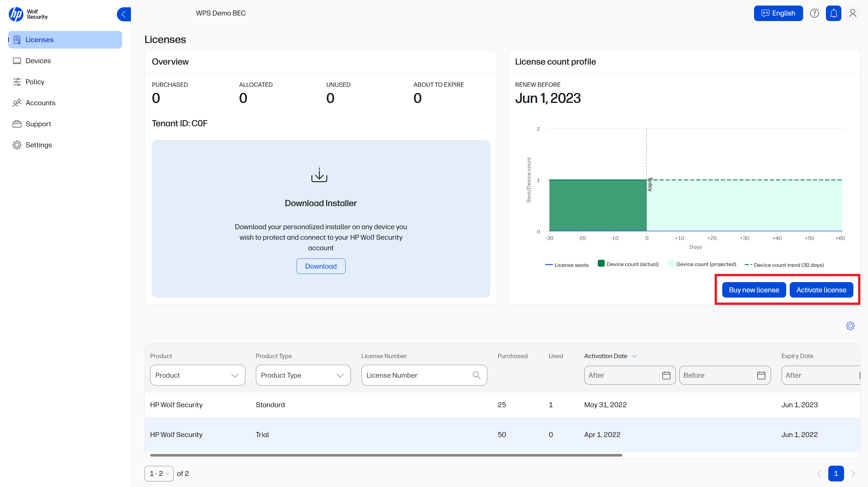Toggle Device count (actual) legend swatch
The width and height of the screenshot is (868, 487).
601,264
